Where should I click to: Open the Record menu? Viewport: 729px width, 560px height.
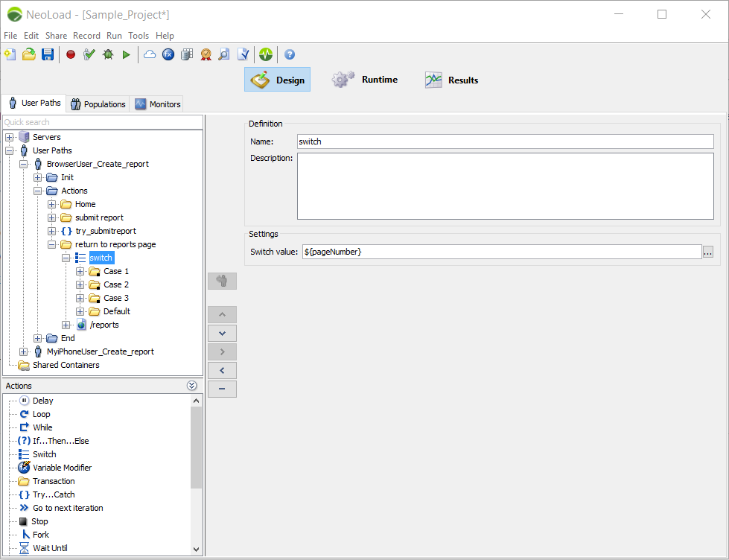86,36
